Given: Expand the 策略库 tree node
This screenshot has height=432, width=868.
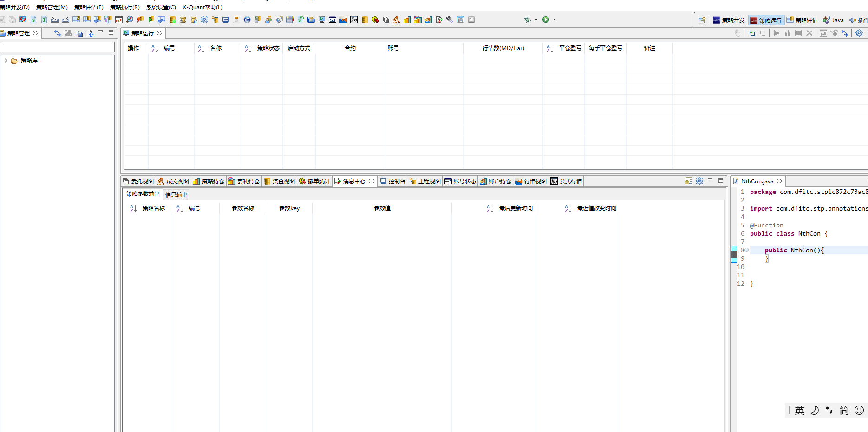Looking at the screenshot, I should click(6, 61).
